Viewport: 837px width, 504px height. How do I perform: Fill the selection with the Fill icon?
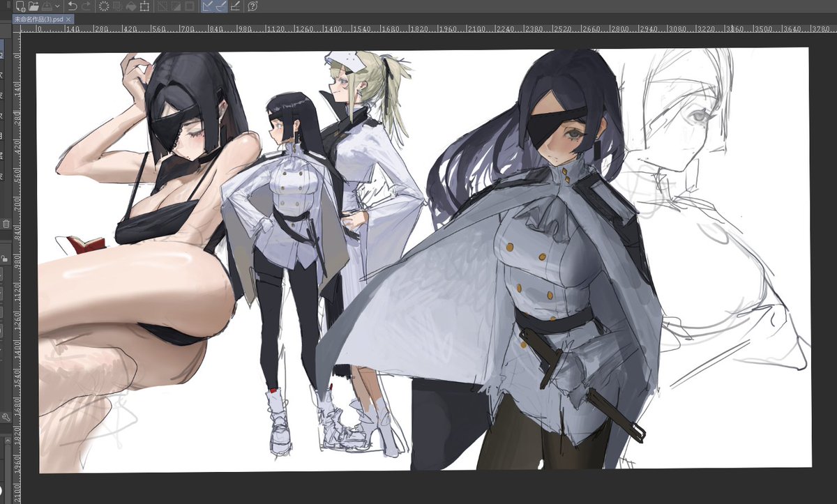click(x=131, y=6)
